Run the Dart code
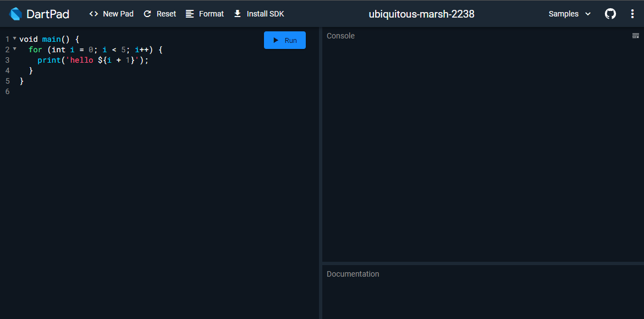 coord(285,40)
